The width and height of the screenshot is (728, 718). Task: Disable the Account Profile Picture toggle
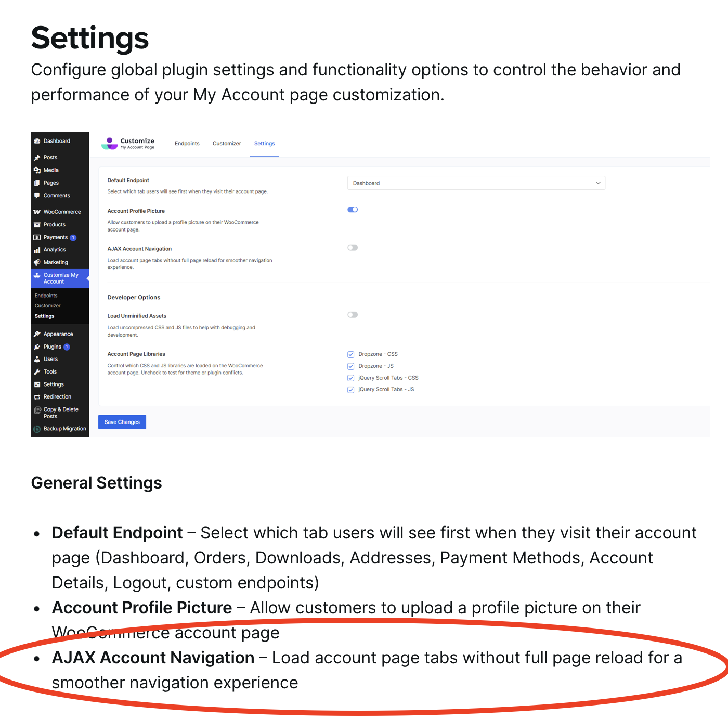pos(353,210)
